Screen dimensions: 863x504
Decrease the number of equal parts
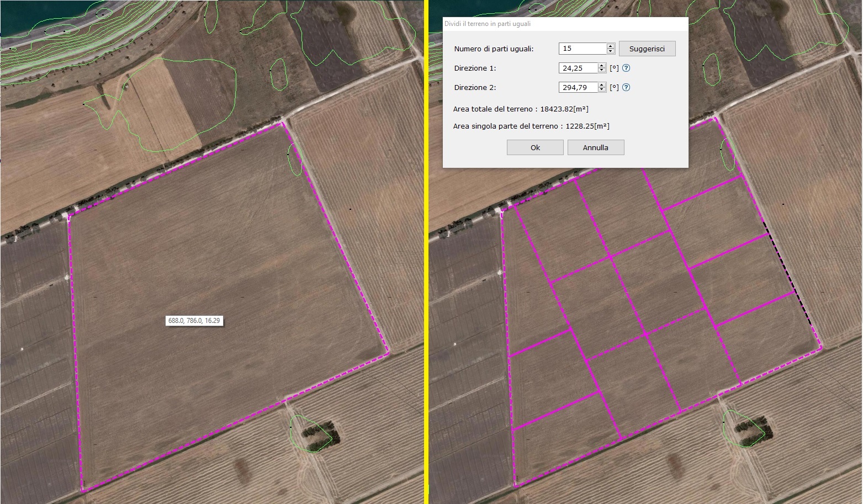[x=610, y=51]
